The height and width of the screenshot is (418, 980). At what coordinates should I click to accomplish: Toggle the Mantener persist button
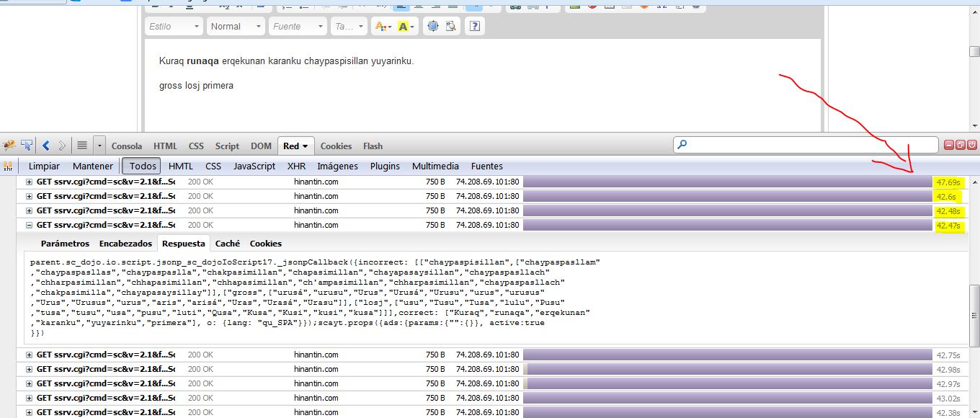point(93,166)
